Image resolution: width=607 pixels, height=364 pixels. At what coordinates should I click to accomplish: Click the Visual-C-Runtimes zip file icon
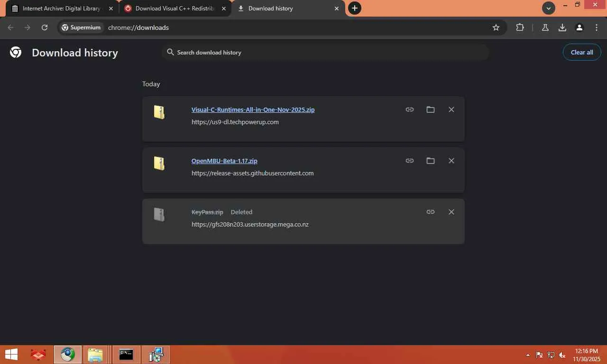[x=159, y=112]
